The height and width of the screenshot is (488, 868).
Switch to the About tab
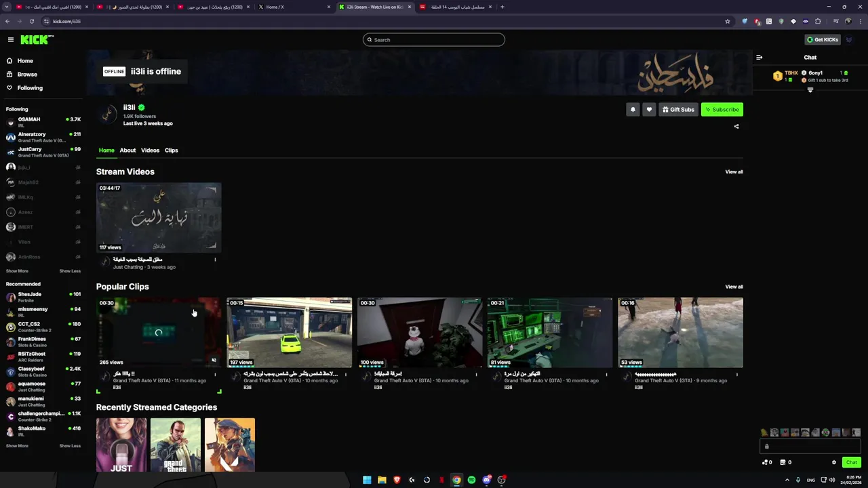click(x=127, y=150)
